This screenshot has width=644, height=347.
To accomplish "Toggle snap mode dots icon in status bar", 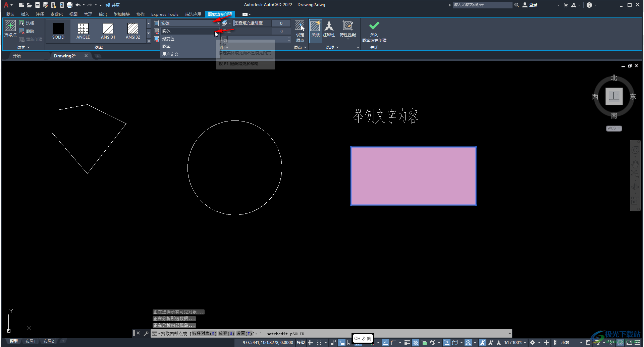I will pos(319,343).
